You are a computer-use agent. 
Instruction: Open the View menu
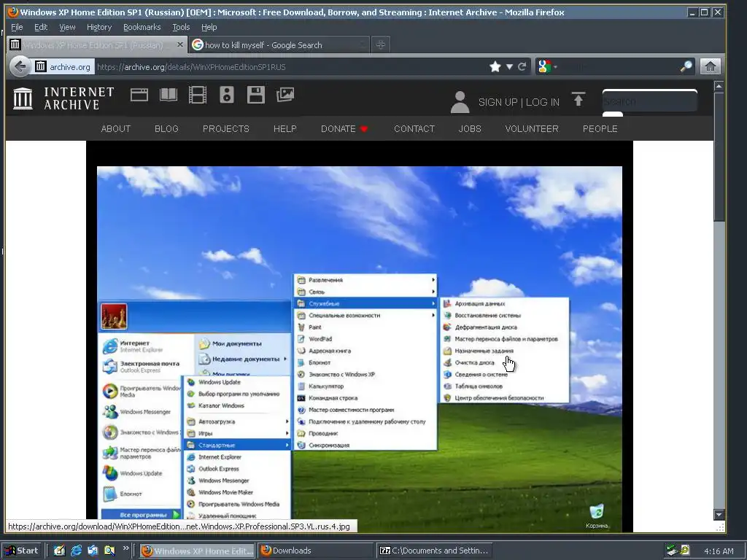67,27
